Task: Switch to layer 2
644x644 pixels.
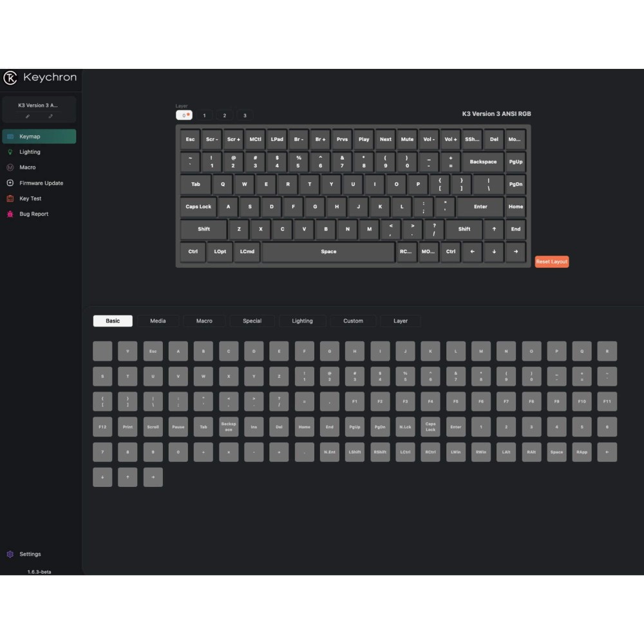Action: [225, 115]
